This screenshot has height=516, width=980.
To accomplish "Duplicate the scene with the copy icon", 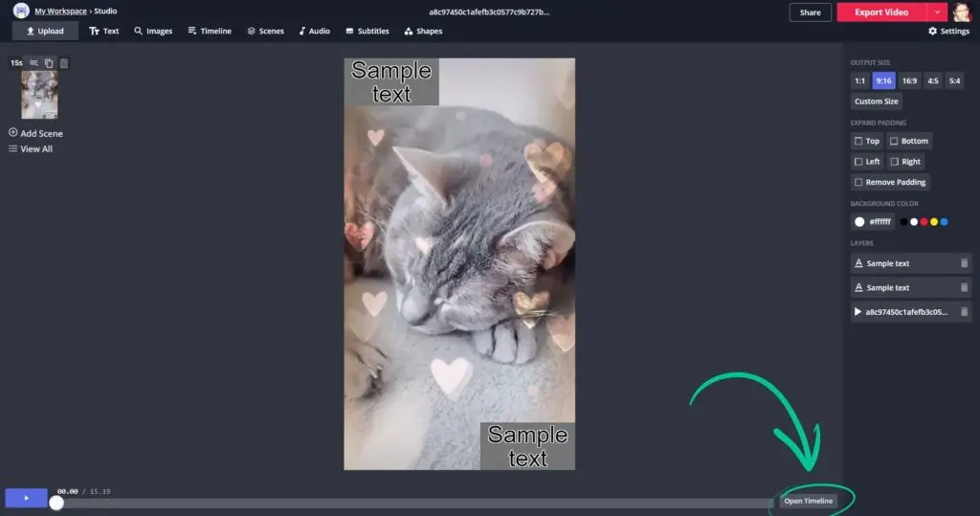I will pos(49,63).
